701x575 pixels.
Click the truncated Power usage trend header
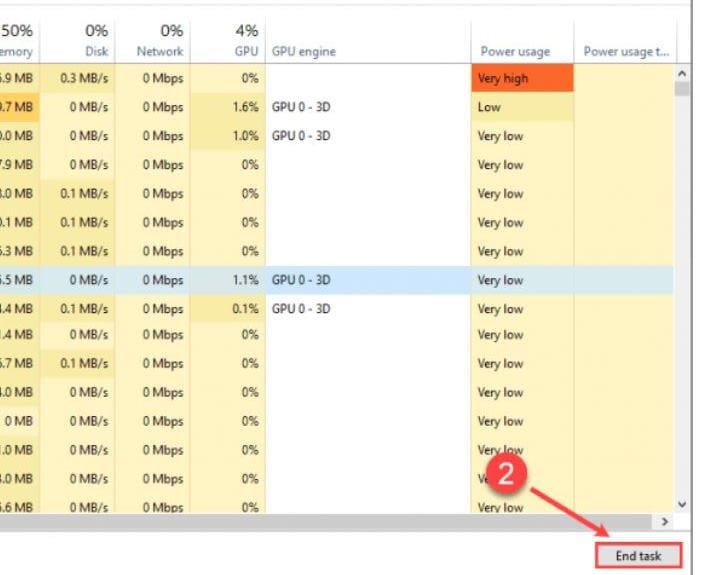[x=625, y=51]
